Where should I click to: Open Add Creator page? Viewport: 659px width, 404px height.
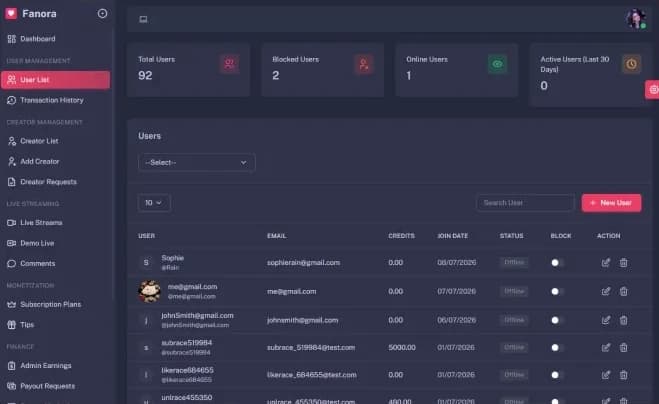55,161
